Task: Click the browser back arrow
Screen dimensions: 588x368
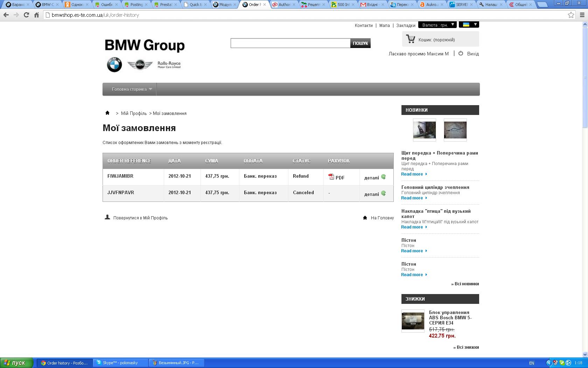Action: tap(6, 15)
